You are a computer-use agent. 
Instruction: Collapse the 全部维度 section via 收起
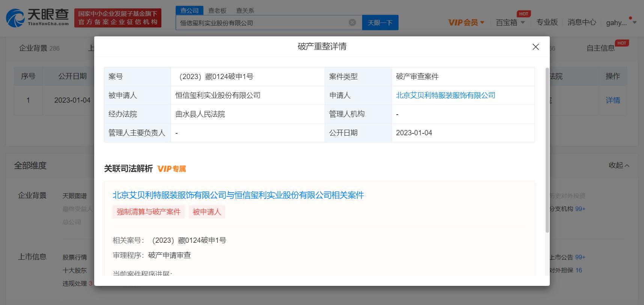click(x=619, y=165)
